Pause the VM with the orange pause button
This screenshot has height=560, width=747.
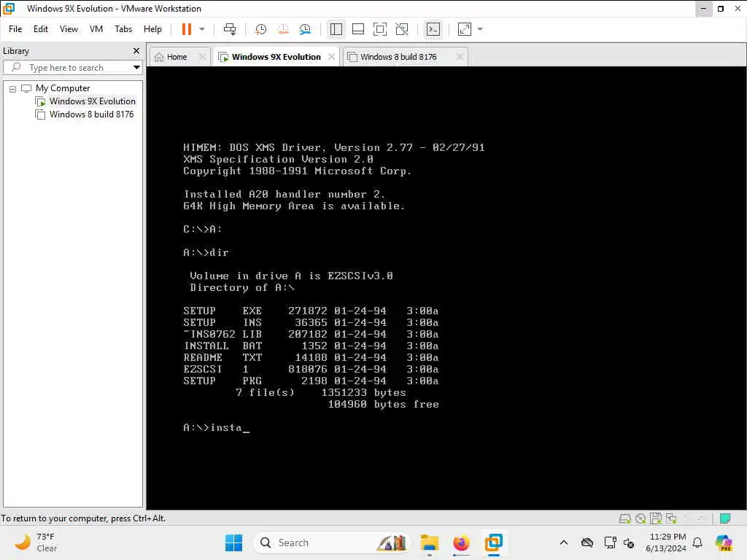tap(186, 29)
